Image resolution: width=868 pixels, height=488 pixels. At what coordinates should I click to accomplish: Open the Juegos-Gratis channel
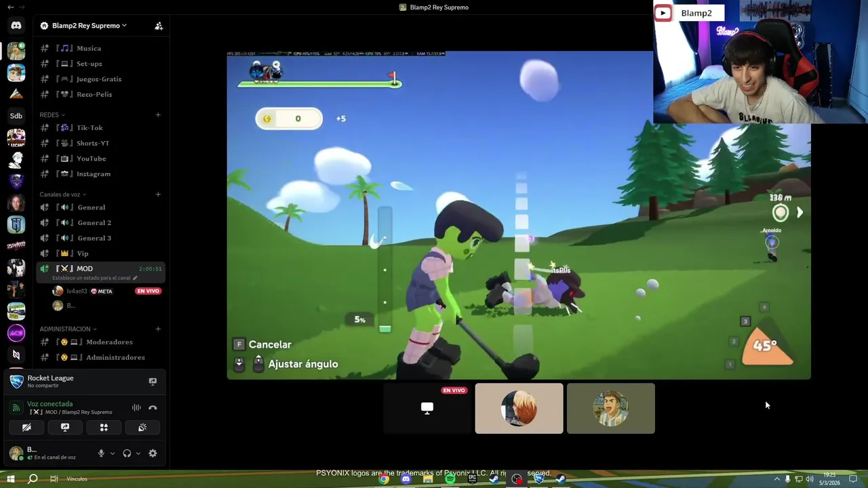(101, 79)
